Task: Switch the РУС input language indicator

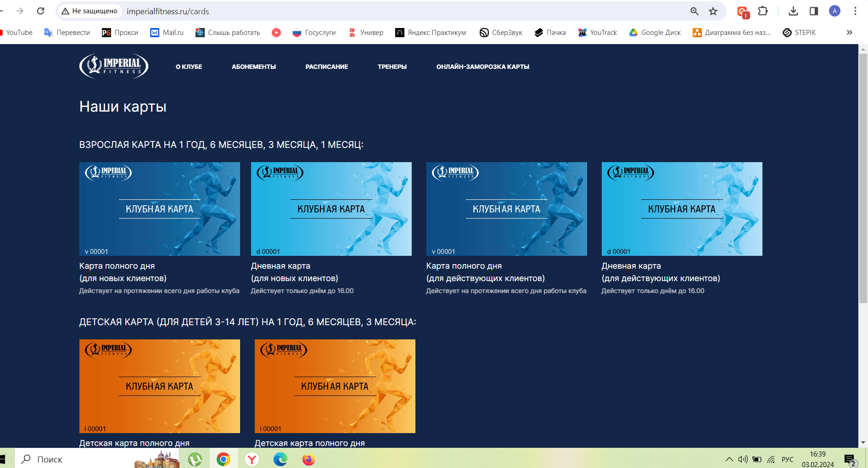Action: click(x=788, y=459)
